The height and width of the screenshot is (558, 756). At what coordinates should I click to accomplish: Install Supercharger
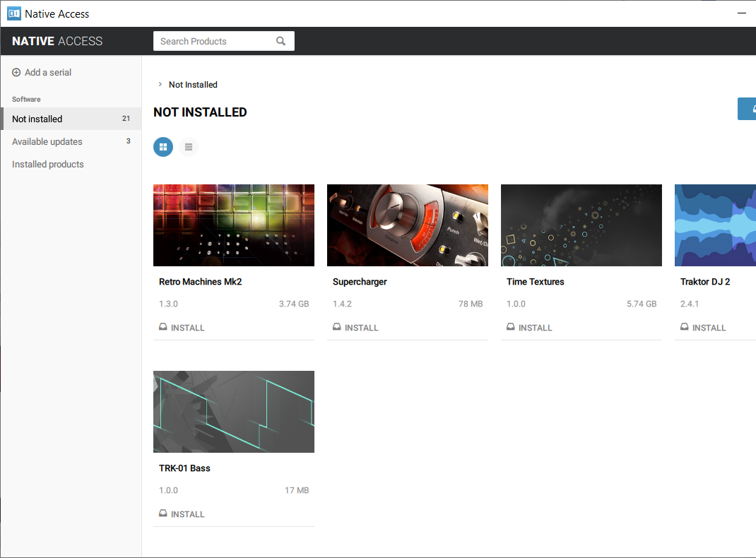355,328
